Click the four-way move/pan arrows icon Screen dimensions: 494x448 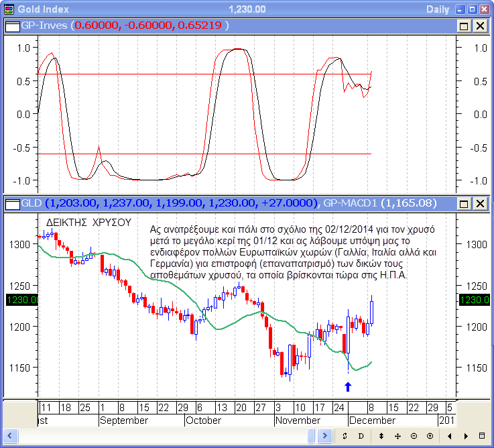(398, 436)
